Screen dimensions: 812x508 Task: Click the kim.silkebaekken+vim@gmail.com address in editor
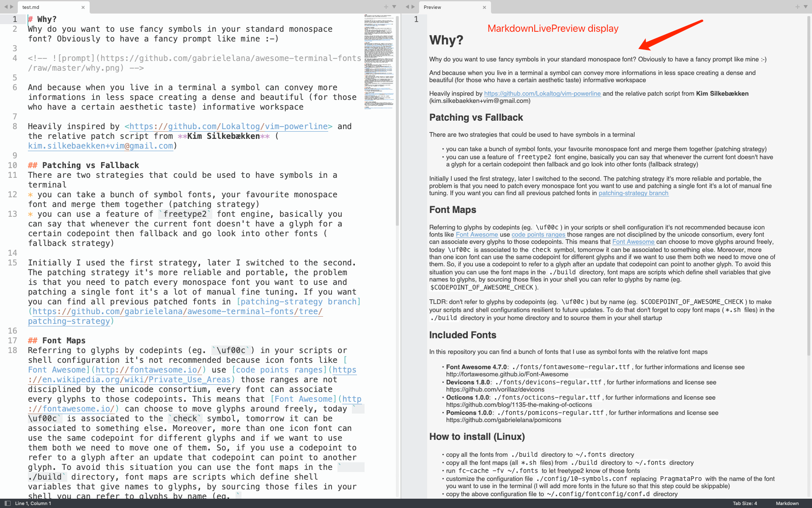(x=101, y=146)
